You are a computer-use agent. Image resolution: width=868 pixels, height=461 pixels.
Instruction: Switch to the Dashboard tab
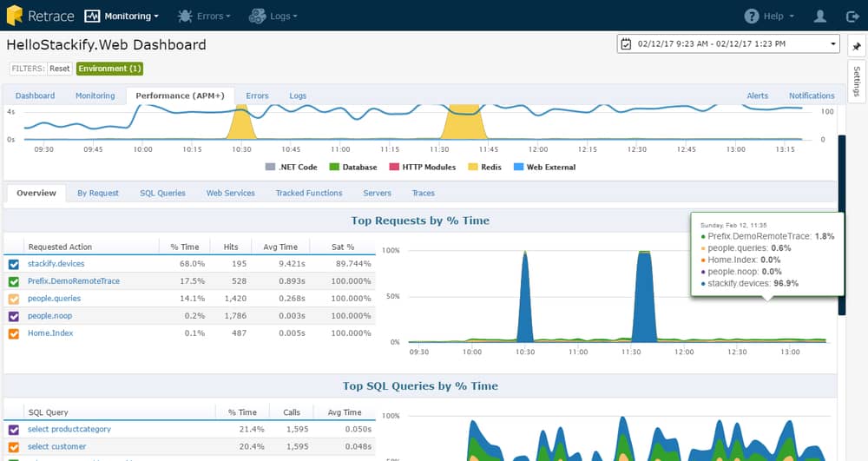35,95
